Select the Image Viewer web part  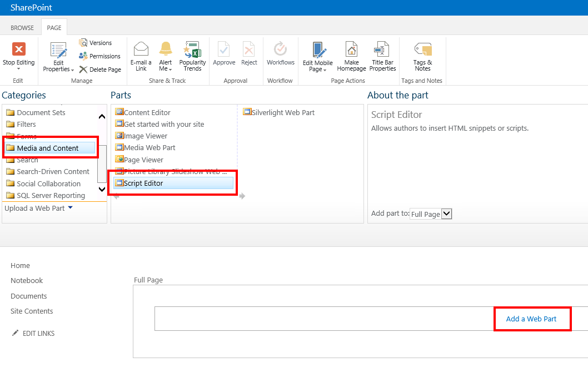coord(141,136)
